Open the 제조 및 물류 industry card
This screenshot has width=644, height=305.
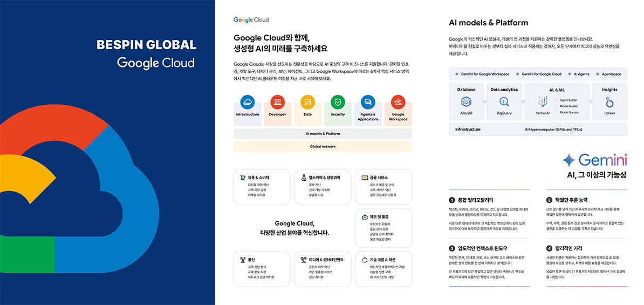(383, 228)
